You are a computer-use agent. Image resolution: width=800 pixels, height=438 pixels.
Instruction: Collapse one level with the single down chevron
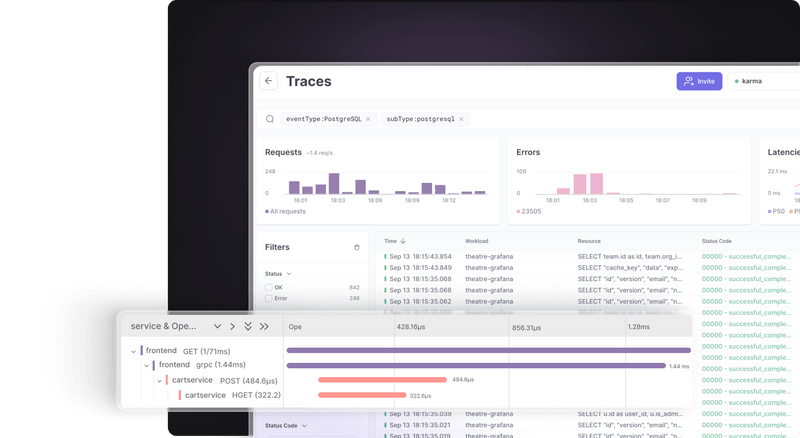pos(217,326)
